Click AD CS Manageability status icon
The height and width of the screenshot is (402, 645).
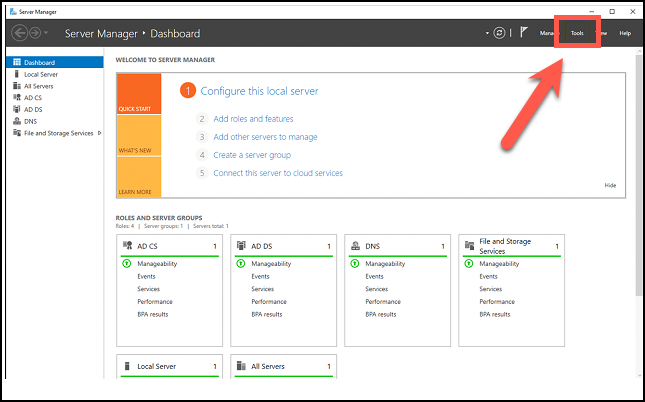coord(127,263)
